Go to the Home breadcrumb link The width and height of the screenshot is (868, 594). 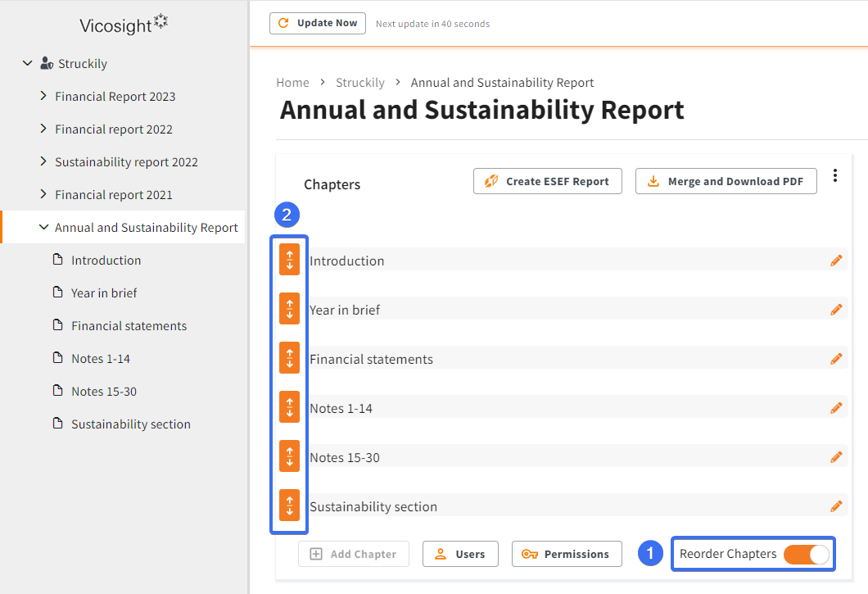click(292, 83)
